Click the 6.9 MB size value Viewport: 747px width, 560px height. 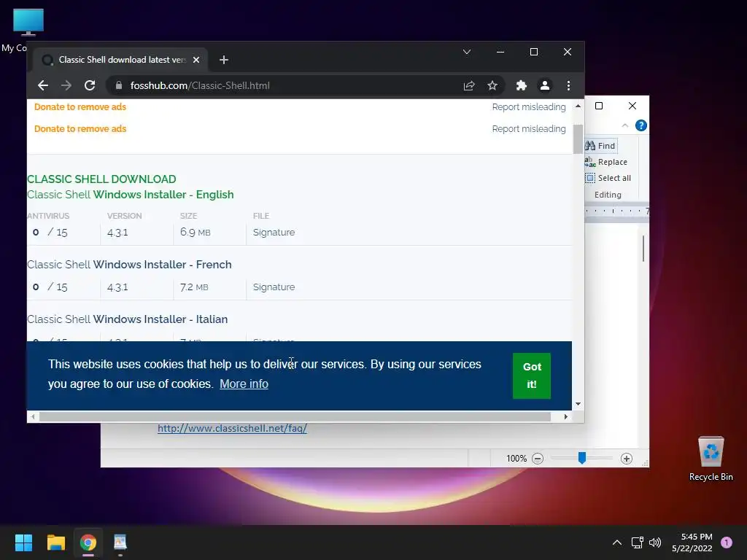196,233
